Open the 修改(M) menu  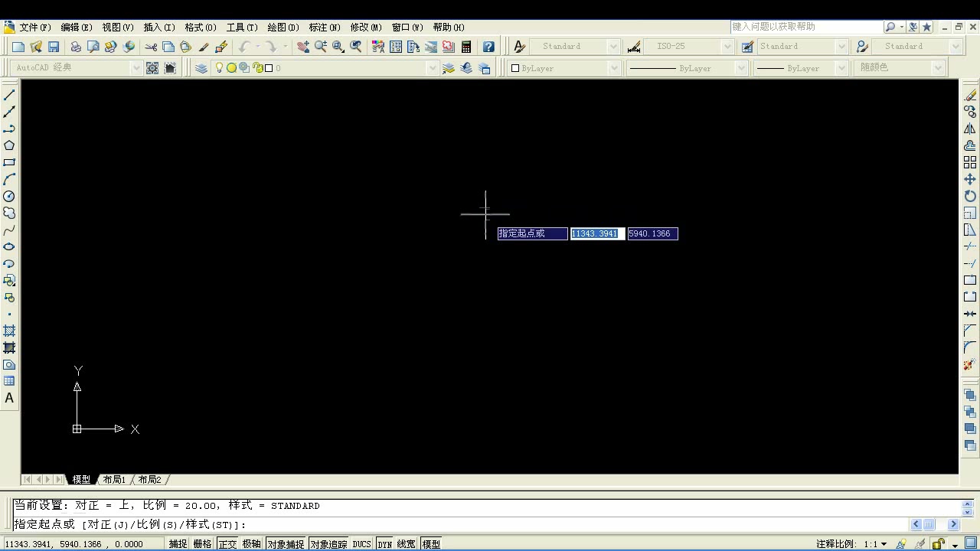366,27
